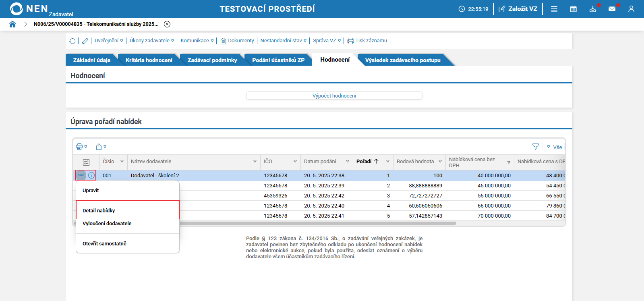The image size is (644, 301).
Task: Open the Pořadí column filter arrow
Action: tap(388, 162)
